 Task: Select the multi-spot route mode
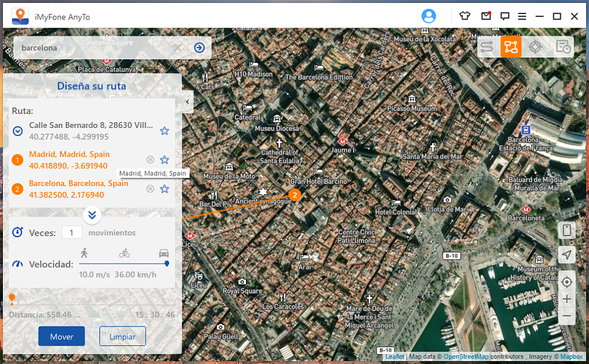click(511, 47)
